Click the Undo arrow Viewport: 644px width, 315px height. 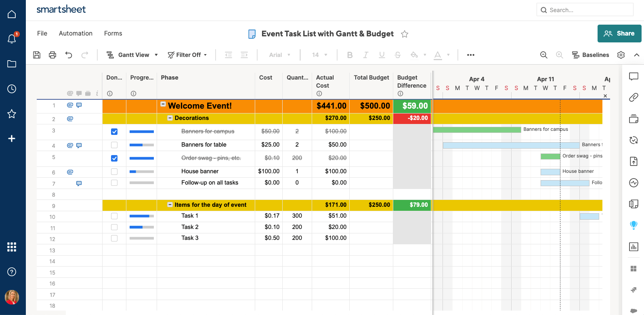(69, 55)
